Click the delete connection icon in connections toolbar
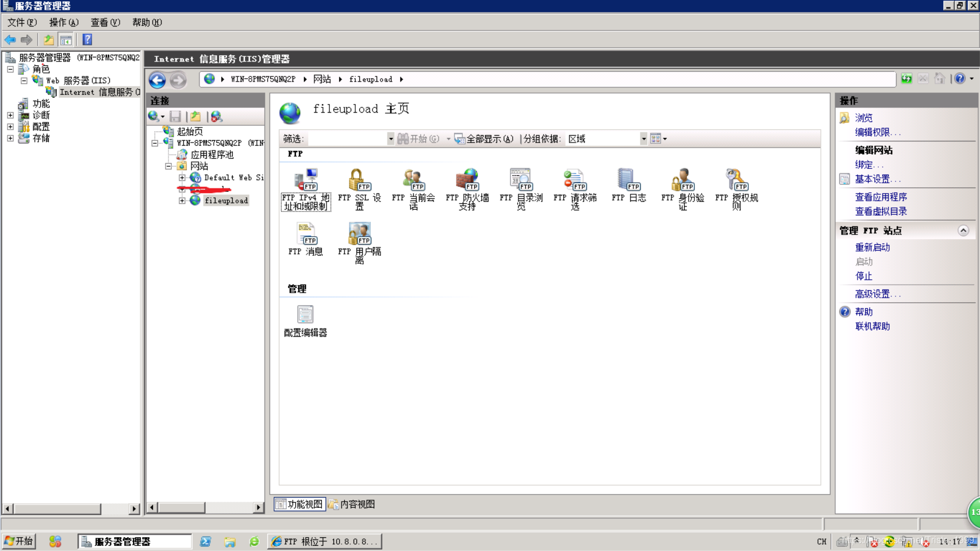The width and height of the screenshot is (980, 551). tap(216, 117)
